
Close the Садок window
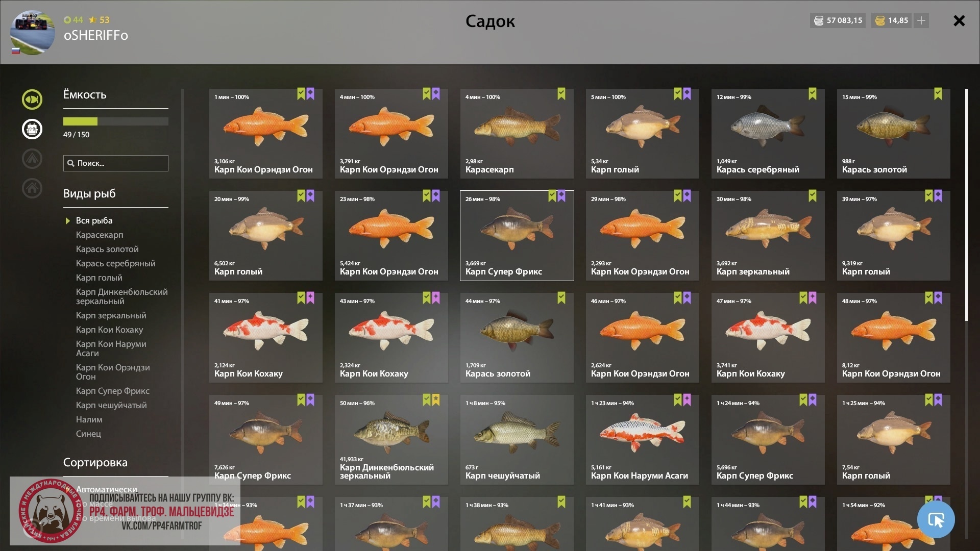959,20
